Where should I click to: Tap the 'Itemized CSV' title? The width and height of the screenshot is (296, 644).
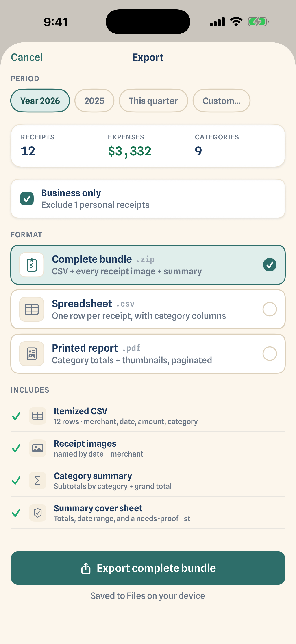point(81,411)
